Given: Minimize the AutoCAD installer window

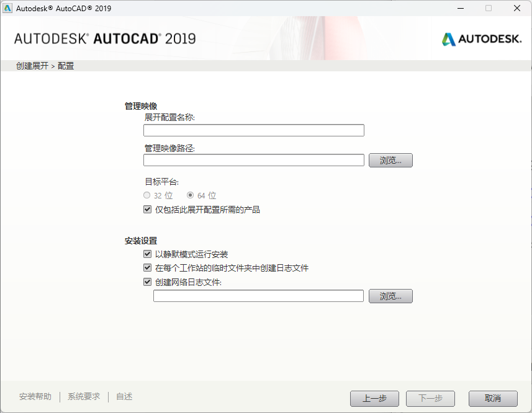Looking at the screenshot, I should (x=461, y=8).
